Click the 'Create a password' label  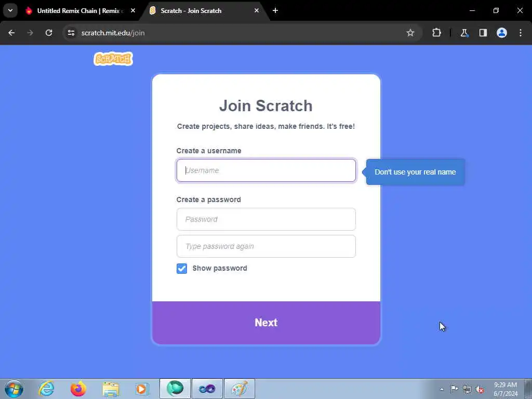click(209, 199)
